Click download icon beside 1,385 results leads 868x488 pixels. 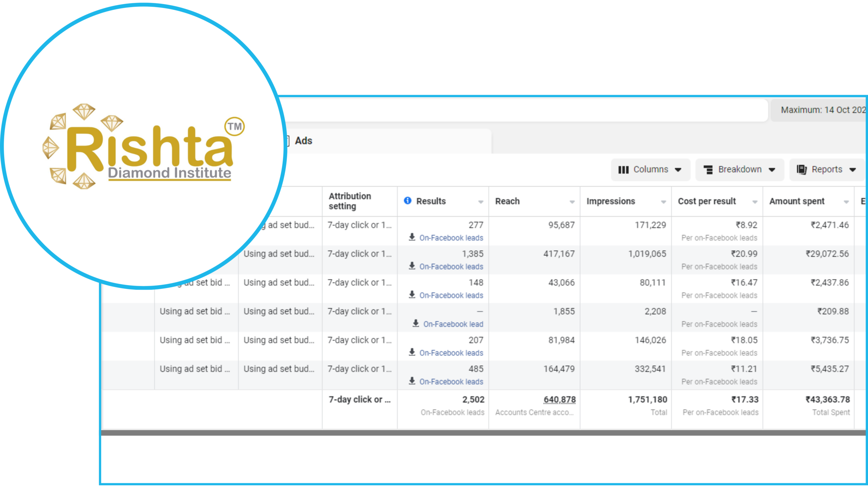[412, 266]
